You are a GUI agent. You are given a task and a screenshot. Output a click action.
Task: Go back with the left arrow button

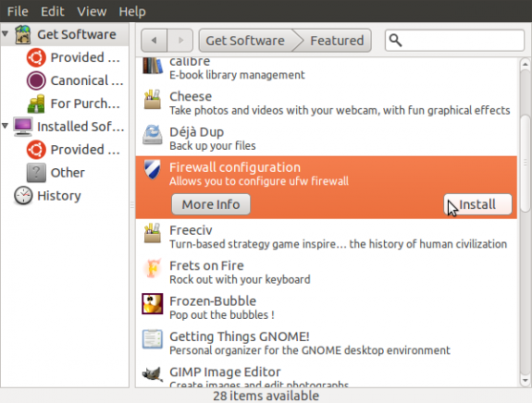tap(154, 41)
